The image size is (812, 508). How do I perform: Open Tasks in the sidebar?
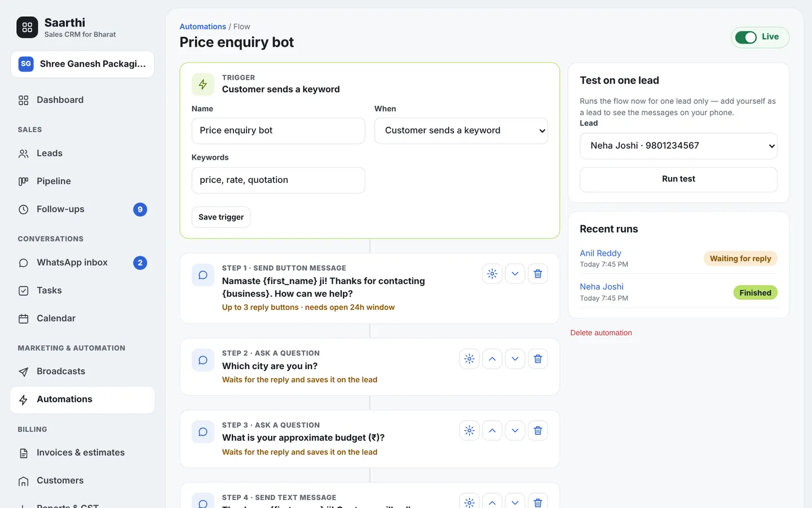pos(82,291)
